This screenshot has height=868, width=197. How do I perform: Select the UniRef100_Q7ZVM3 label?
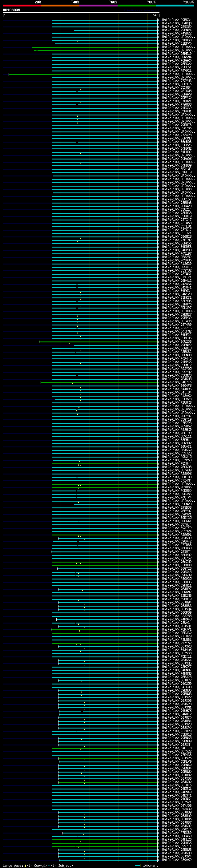(x=177, y=81)
